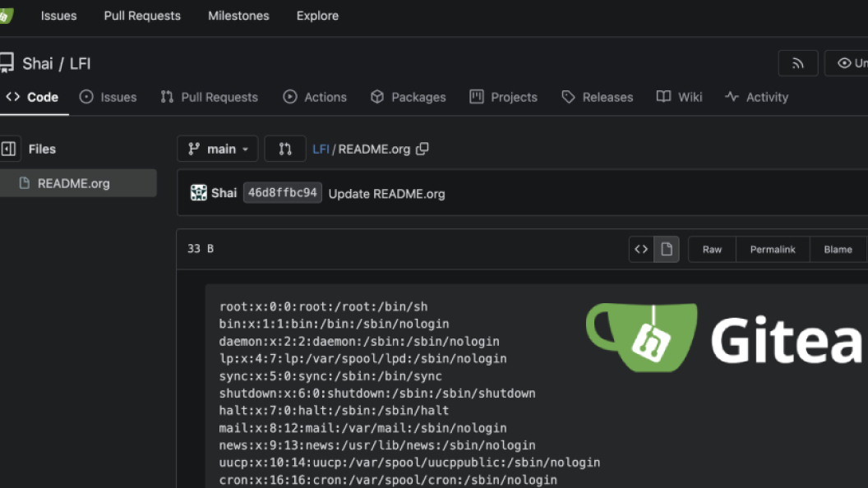Open the Explore page
The width and height of the screenshot is (868, 488).
click(317, 16)
